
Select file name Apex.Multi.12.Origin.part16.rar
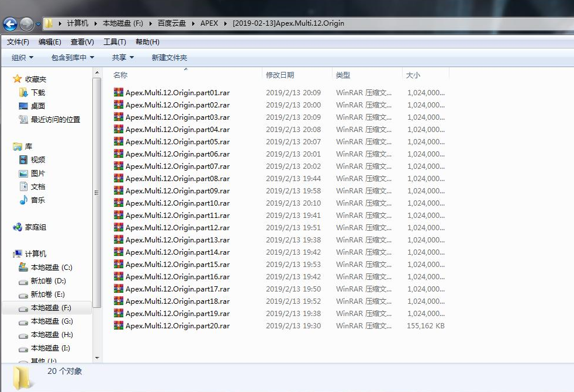coord(178,277)
